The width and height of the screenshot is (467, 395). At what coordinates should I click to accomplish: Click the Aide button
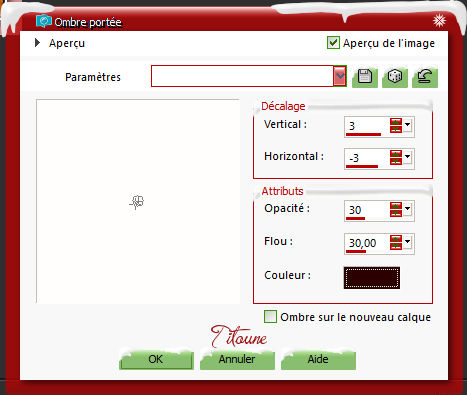[x=318, y=360]
